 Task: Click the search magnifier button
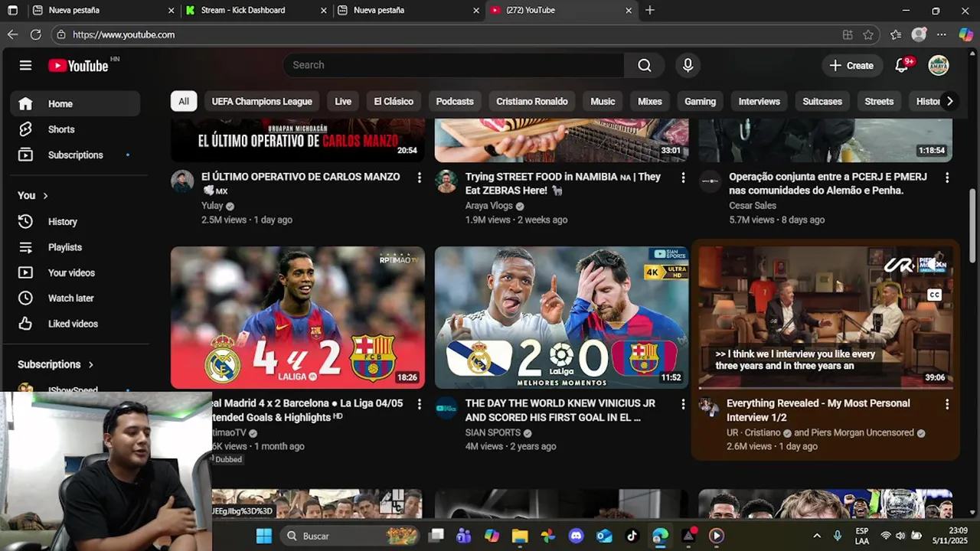[x=645, y=65]
